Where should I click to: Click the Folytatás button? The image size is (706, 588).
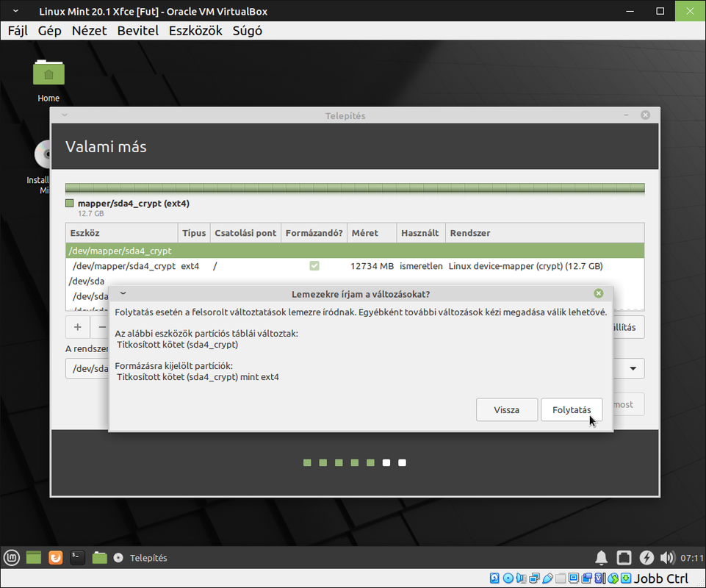click(572, 409)
